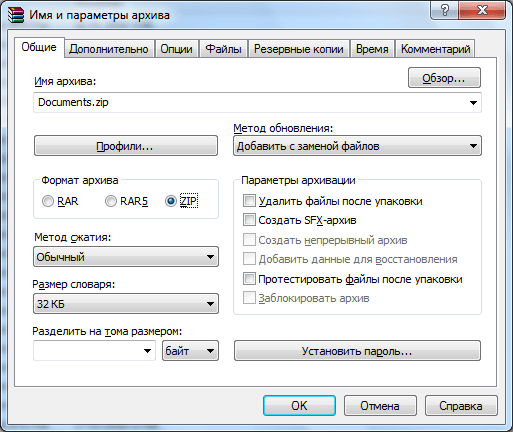
Task: Click the empty volume size input field
Action: coord(94,351)
